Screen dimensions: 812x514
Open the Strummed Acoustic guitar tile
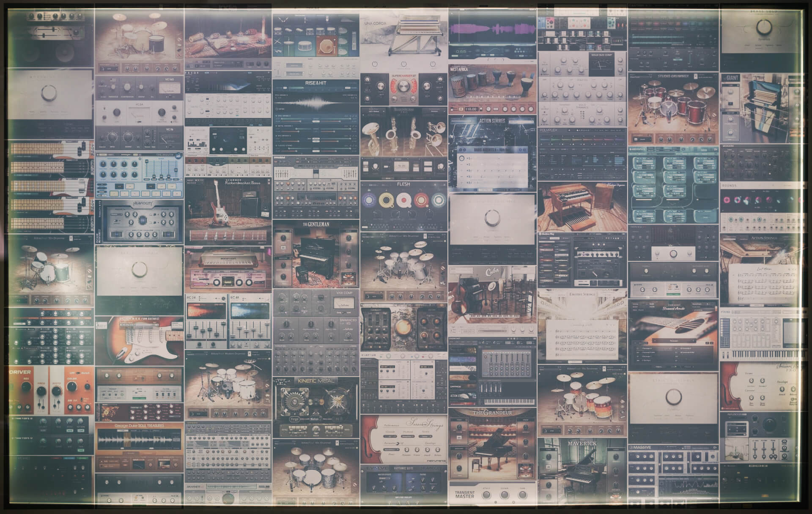(x=673, y=335)
